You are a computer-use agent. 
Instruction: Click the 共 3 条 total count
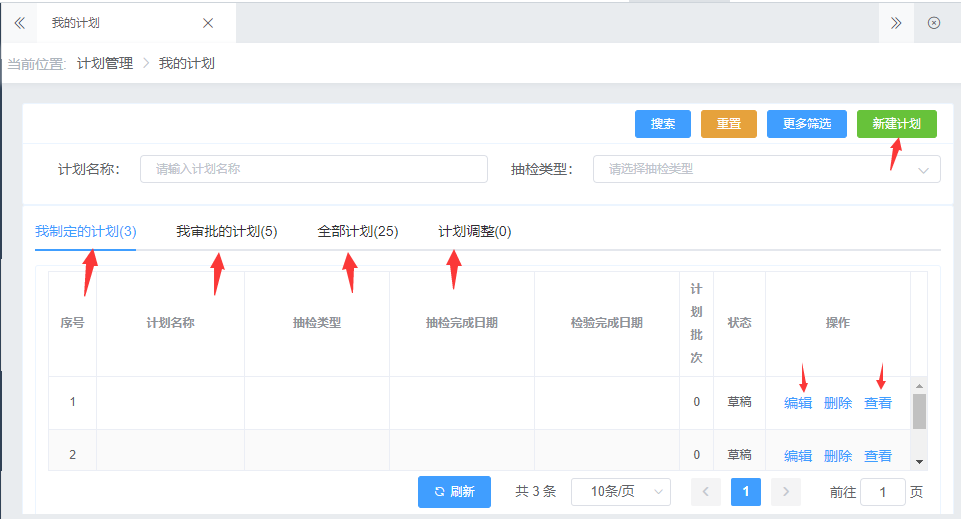[x=536, y=491]
